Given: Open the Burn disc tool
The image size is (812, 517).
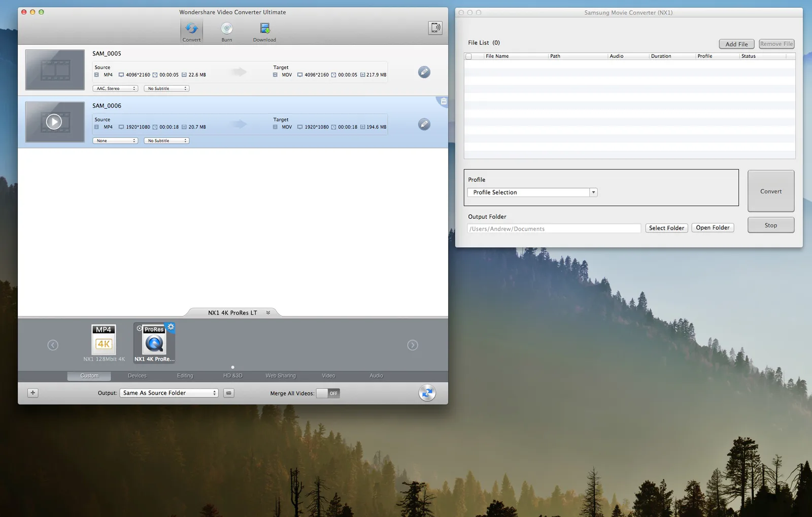Looking at the screenshot, I should coord(227,31).
